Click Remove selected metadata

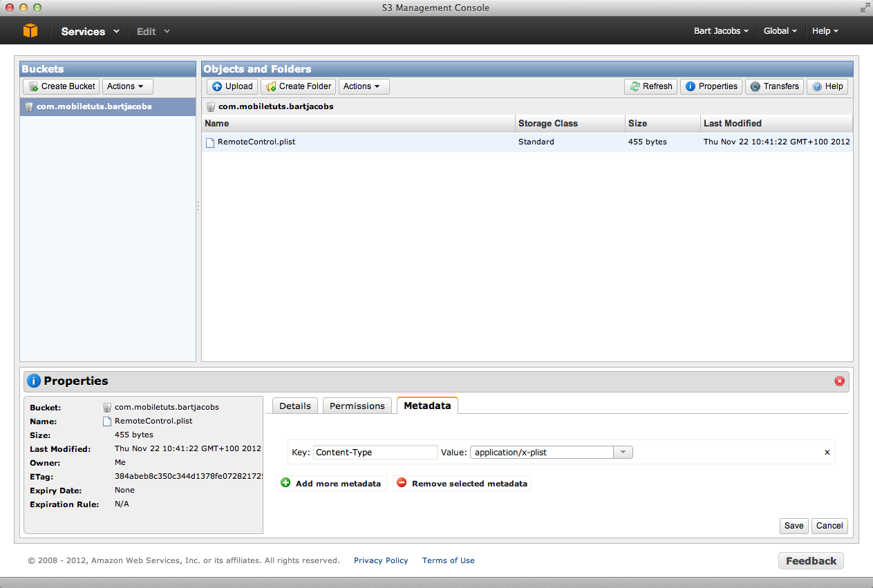[x=462, y=483]
